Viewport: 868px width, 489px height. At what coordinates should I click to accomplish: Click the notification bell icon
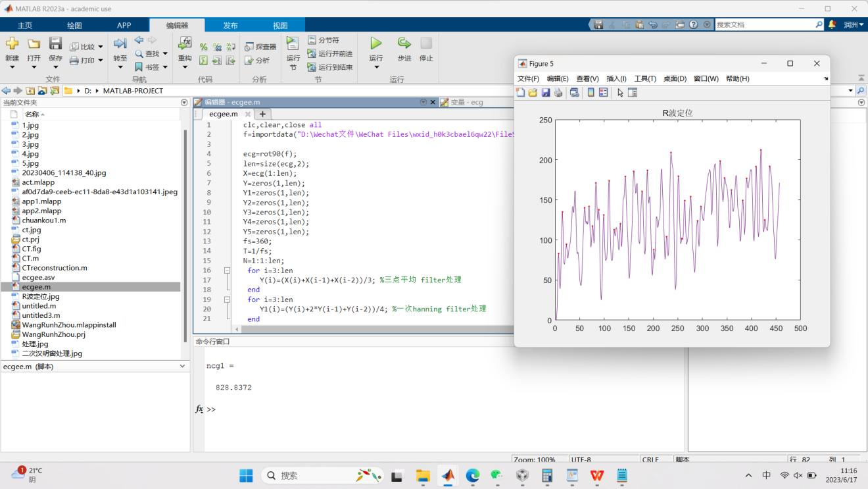(x=832, y=24)
